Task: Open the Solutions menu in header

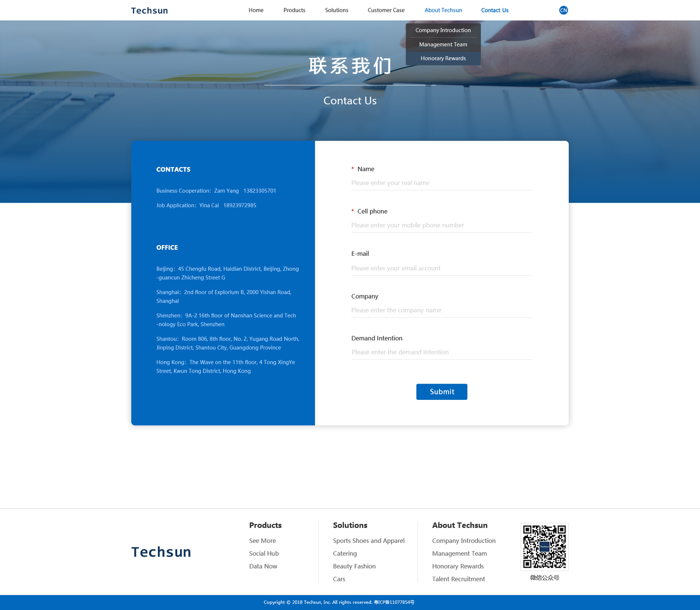Action: 337,10
